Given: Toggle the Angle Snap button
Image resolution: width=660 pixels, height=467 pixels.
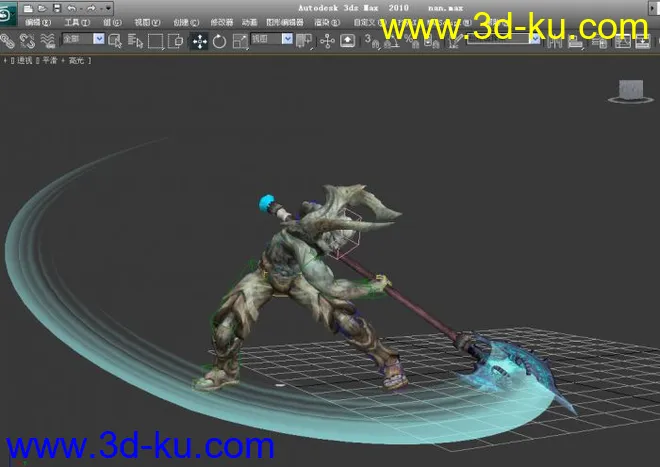Looking at the screenshot, I should [x=392, y=41].
